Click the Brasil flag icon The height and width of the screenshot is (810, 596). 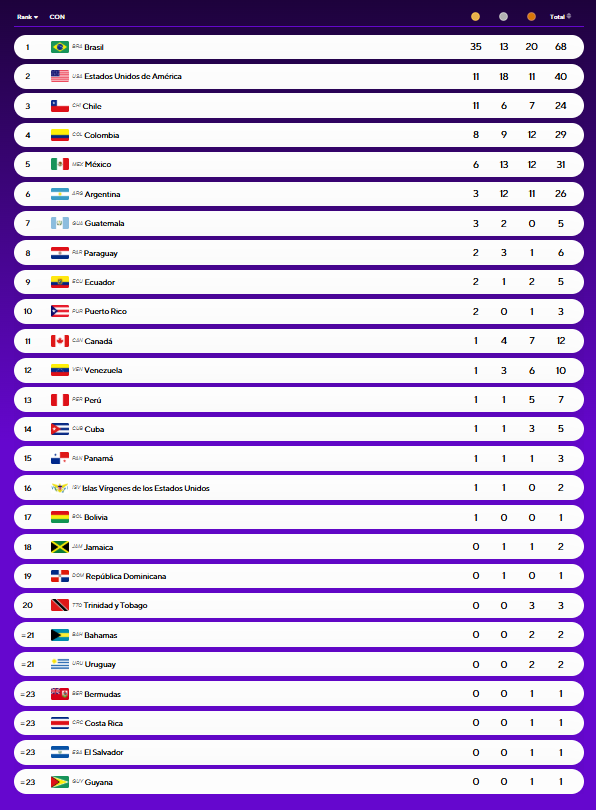click(x=60, y=47)
